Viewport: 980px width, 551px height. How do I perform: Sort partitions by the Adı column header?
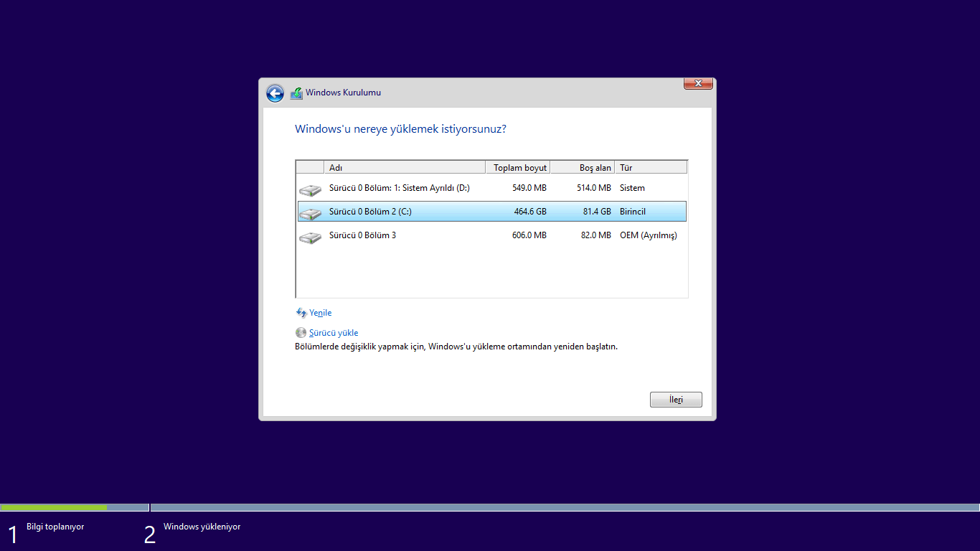405,167
